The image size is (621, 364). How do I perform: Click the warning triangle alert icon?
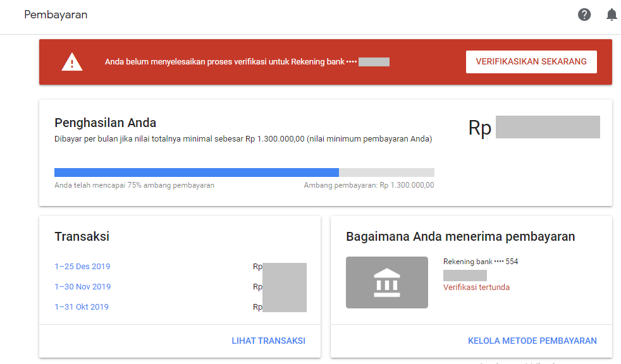(x=71, y=62)
